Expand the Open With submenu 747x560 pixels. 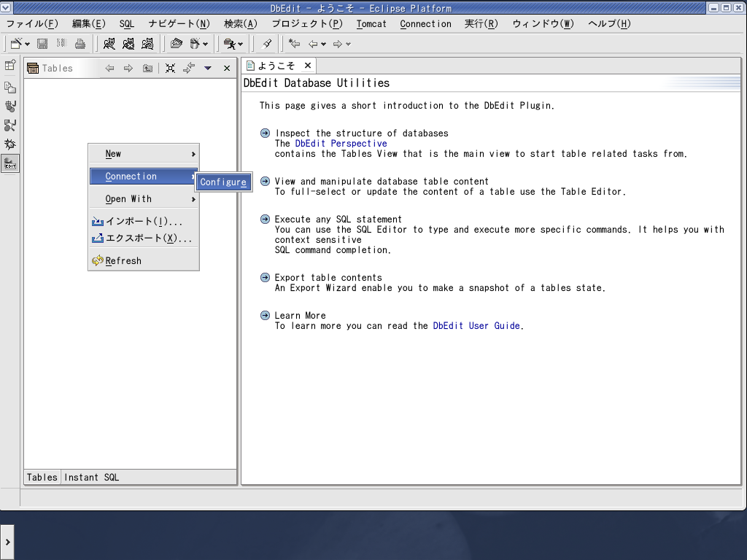click(x=144, y=199)
